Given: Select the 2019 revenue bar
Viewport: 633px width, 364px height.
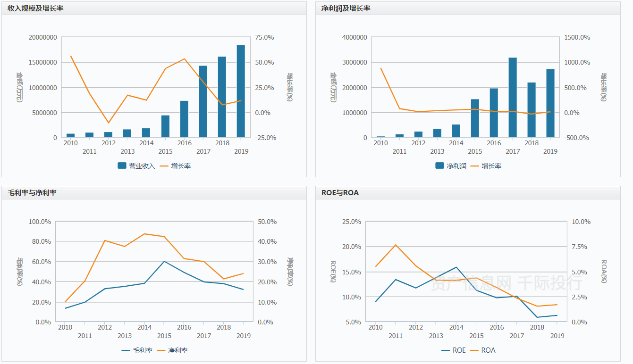Looking at the screenshot, I should point(241,91).
